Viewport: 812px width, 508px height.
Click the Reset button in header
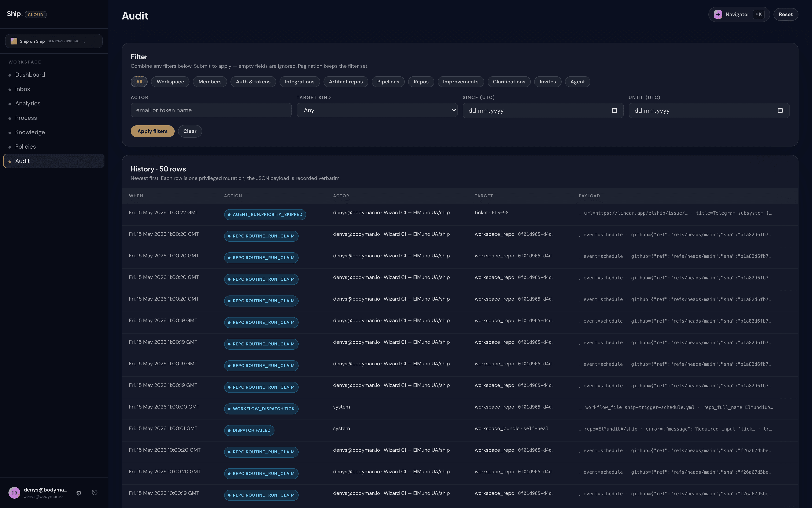(x=786, y=14)
